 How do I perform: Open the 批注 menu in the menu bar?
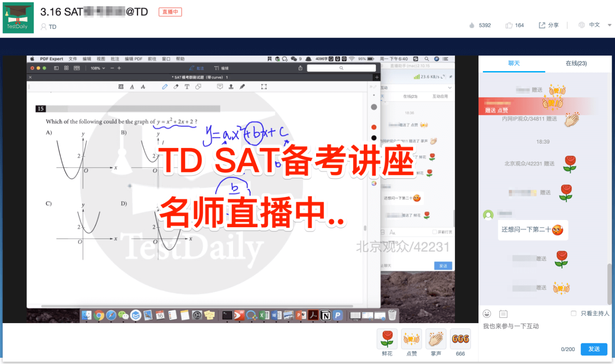(115, 59)
